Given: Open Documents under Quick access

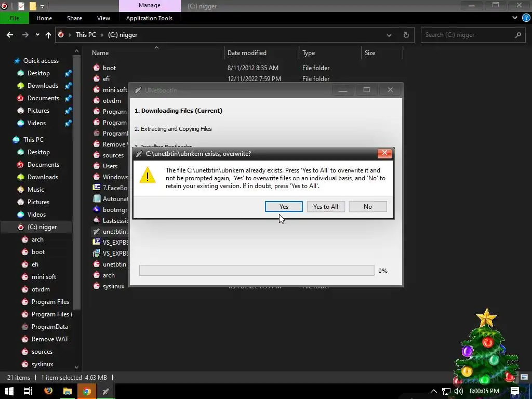Looking at the screenshot, I should point(43,98).
